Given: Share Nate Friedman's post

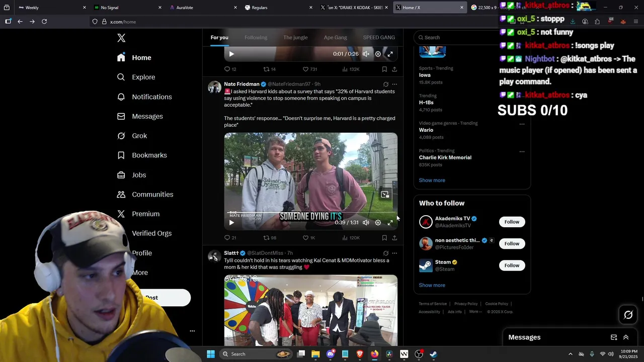Looking at the screenshot, I should [394, 238].
